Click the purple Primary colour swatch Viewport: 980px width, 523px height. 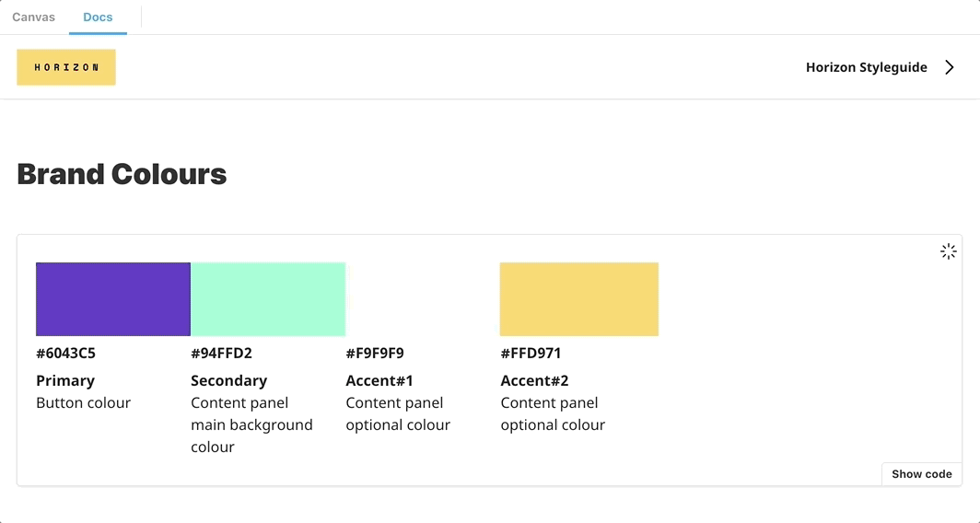pos(113,299)
